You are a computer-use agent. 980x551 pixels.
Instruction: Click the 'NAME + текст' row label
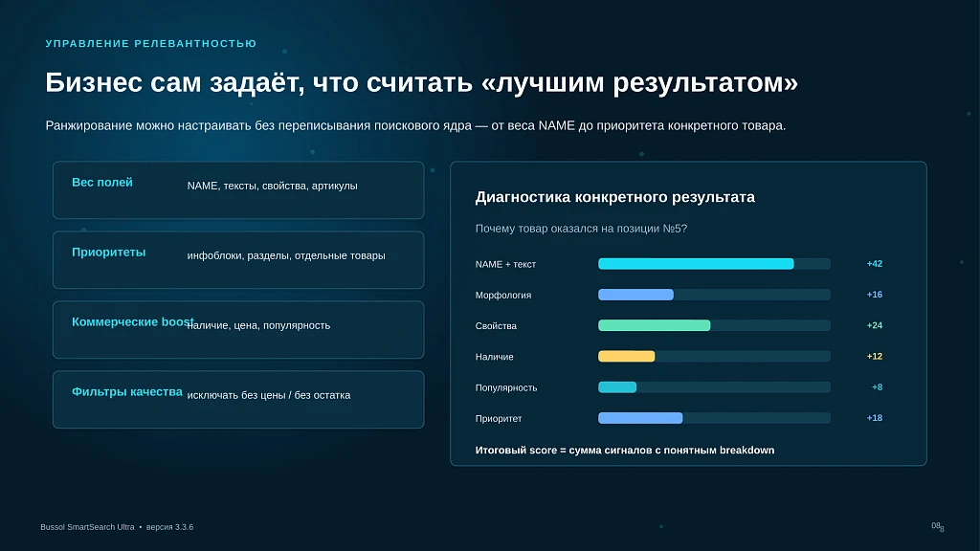[505, 264]
